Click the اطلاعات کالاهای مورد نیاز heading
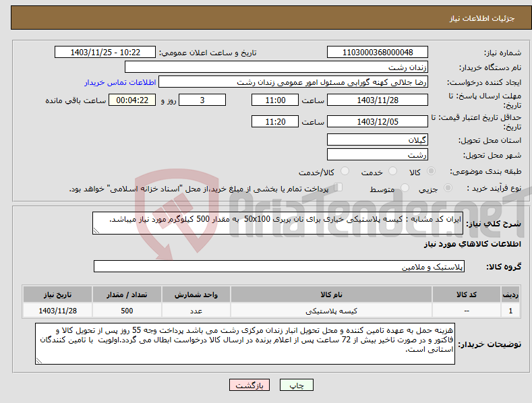 [x=472, y=244]
